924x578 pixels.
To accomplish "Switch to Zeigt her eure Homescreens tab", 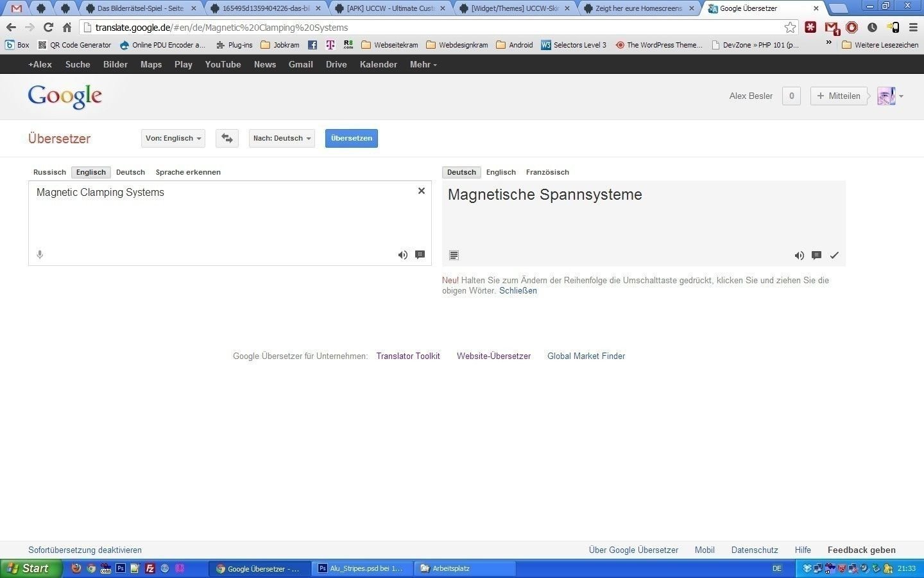I will click(x=638, y=8).
